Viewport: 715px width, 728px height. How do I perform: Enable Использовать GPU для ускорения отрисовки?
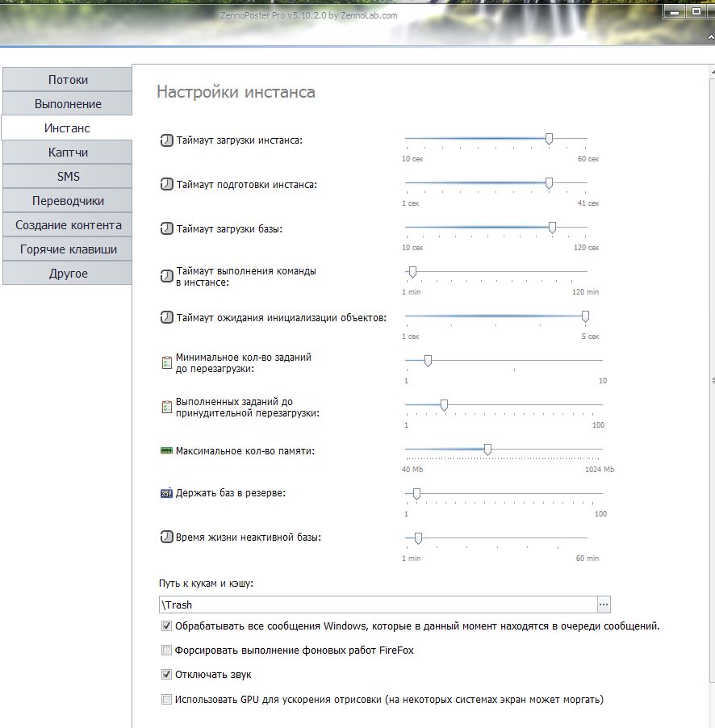[166, 699]
